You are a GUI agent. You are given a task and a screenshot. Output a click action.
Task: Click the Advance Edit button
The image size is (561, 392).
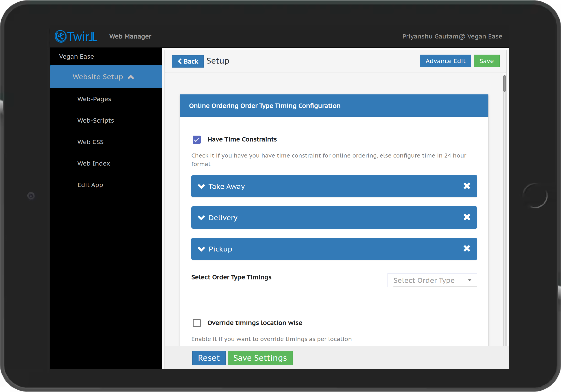pyautogui.click(x=445, y=61)
